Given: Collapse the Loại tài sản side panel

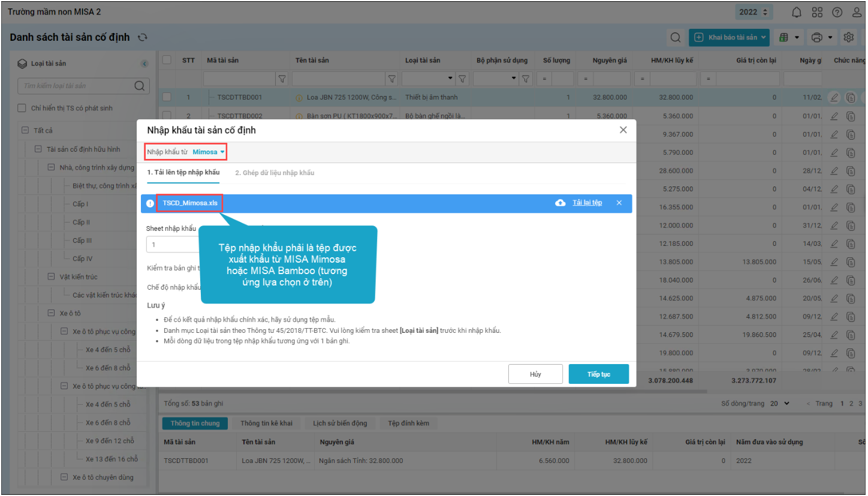Looking at the screenshot, I should pos(144,64).
